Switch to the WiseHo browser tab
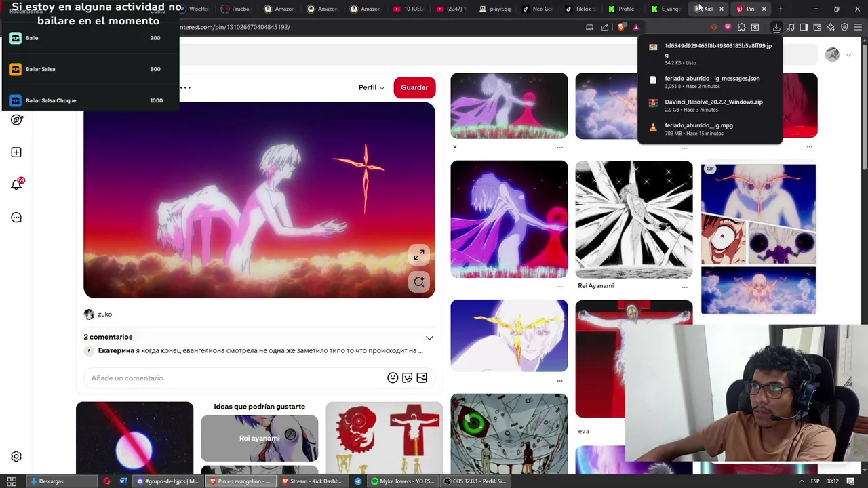Viewport: 868px width, 488px height. [x=194, y=9]
